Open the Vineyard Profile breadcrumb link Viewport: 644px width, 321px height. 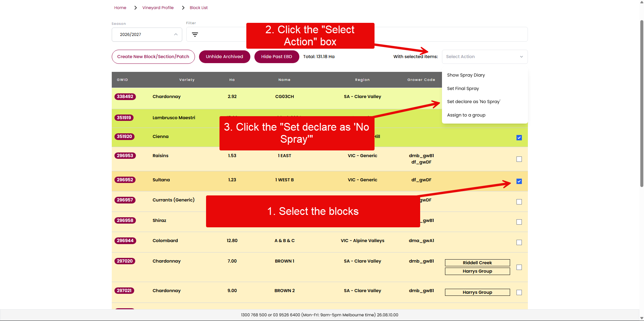pyautogui.click(x=158, y=8)
